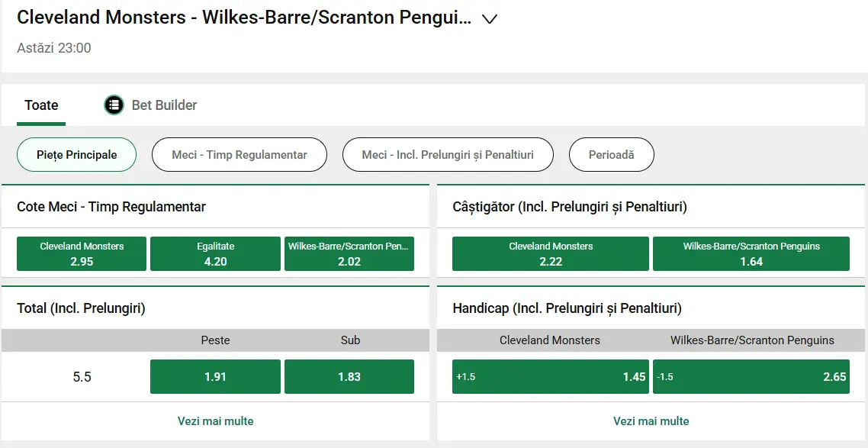Bet Wilkes-Barre/Scranton Penguins winner at 1.64
This screenshot has height=448, width=868.
pos(751,253)
